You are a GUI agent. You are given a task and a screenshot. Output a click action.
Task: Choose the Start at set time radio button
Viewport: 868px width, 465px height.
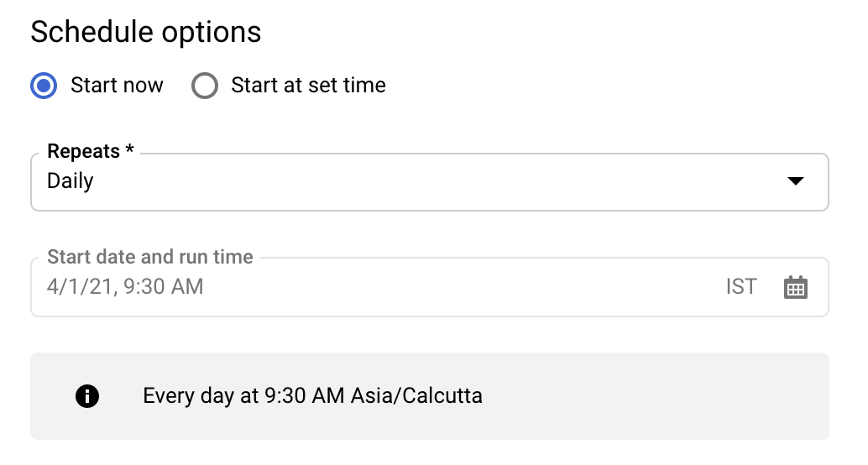click(205, 86)
